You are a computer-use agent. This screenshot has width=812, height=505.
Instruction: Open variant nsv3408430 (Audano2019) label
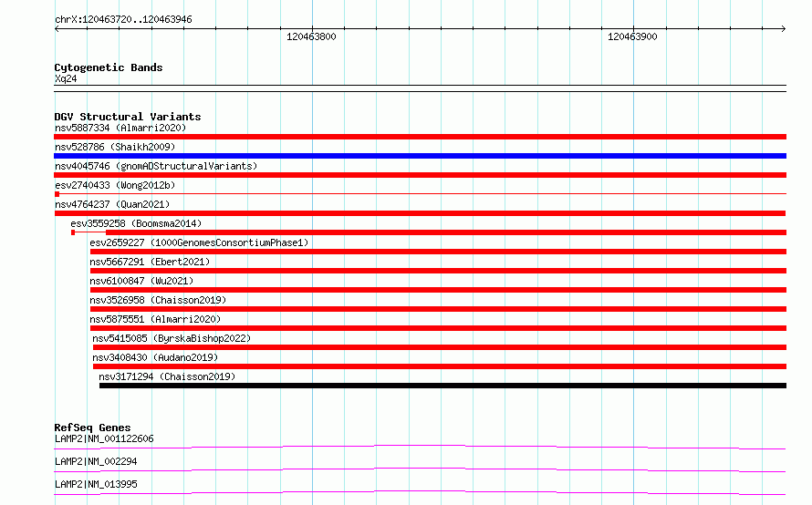pos(155,357)
